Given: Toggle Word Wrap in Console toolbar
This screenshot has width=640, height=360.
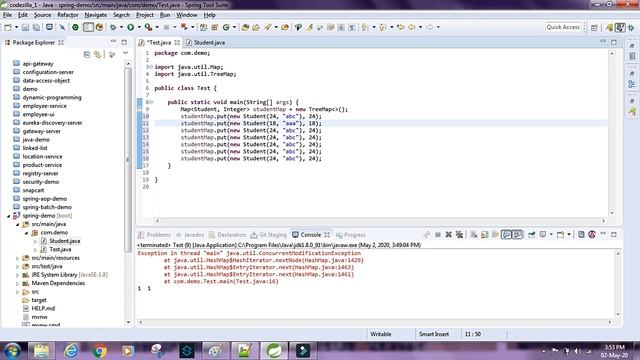Looking at the screenshot, I should [496, 235].
